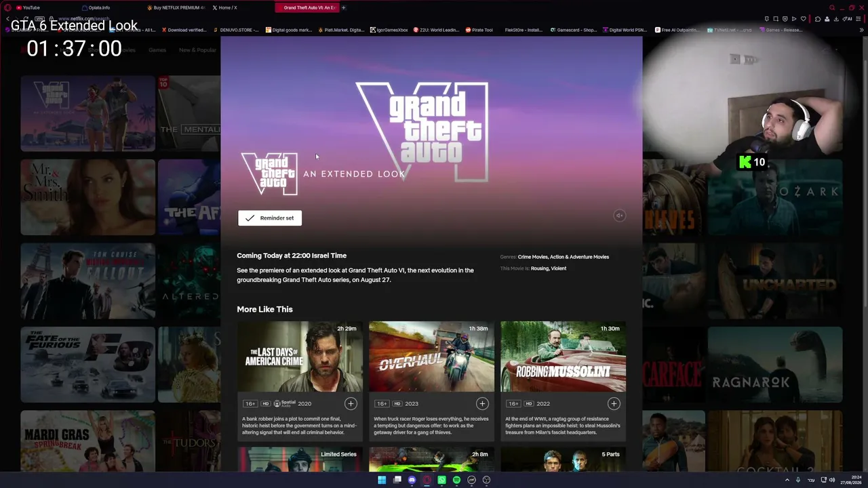Add The Last Days of American Crime to list
Viewport: 868px width, 488px height.
[351, 404]
